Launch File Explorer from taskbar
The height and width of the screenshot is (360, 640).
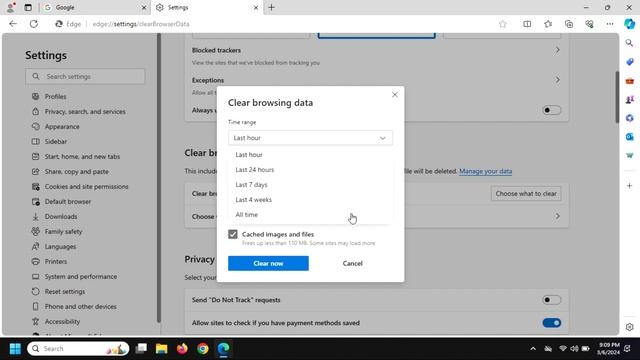(162, 349)
